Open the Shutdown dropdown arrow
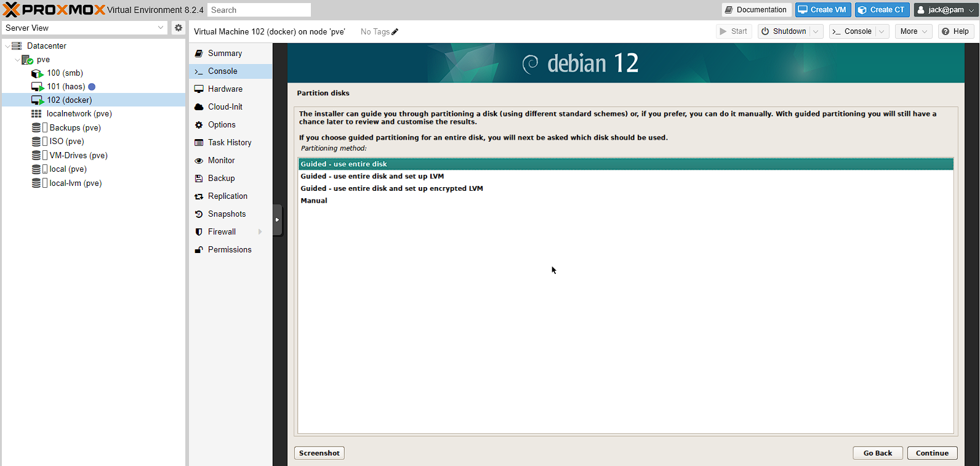Image resolution: width=980 pixels, height=466 pixels. coord(816,31)
